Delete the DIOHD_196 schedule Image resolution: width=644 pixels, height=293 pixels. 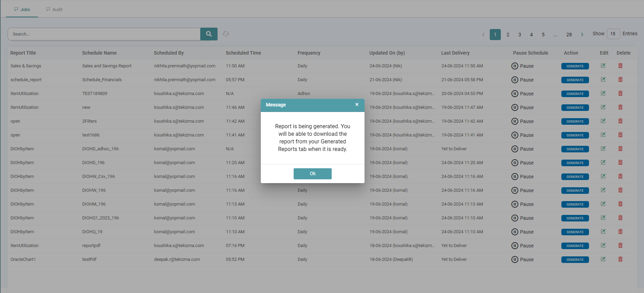click(620, 162)
